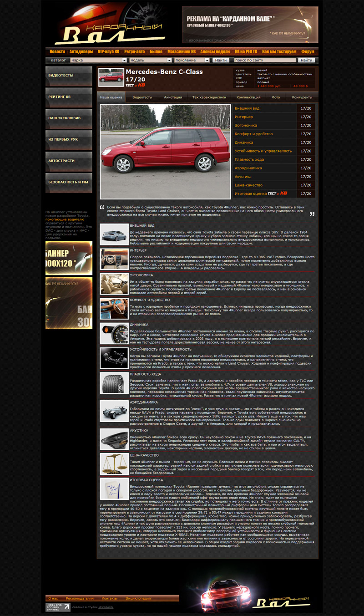The width and height of the screenshot is (364, 616).
Task: Click the site search 'Найти' button
Action: (306, 60)
